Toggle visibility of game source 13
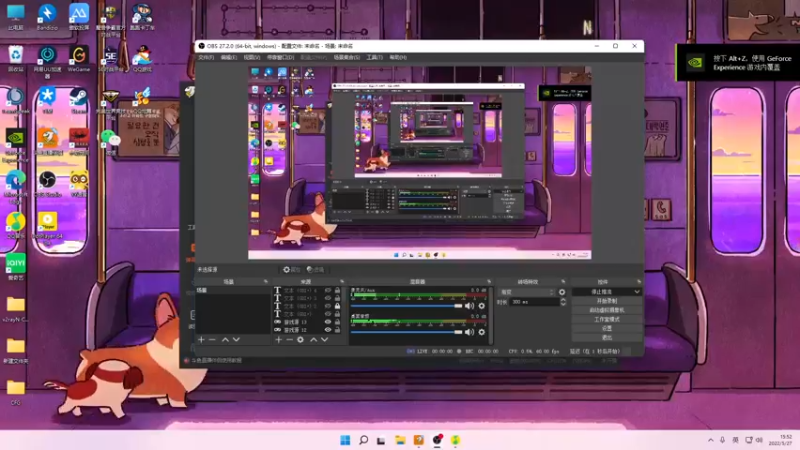 coord(328,322)
